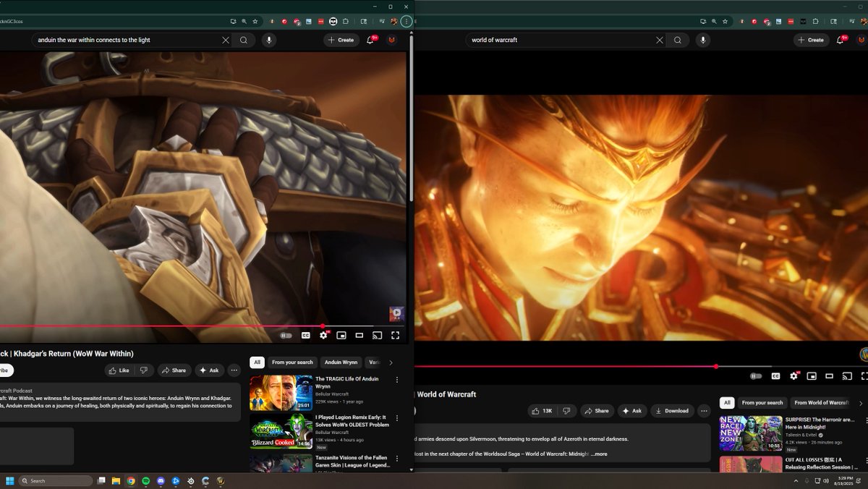The image size is (868, 489).
Task: Dislike the World of Warcraft video
Action: (566, 411)
